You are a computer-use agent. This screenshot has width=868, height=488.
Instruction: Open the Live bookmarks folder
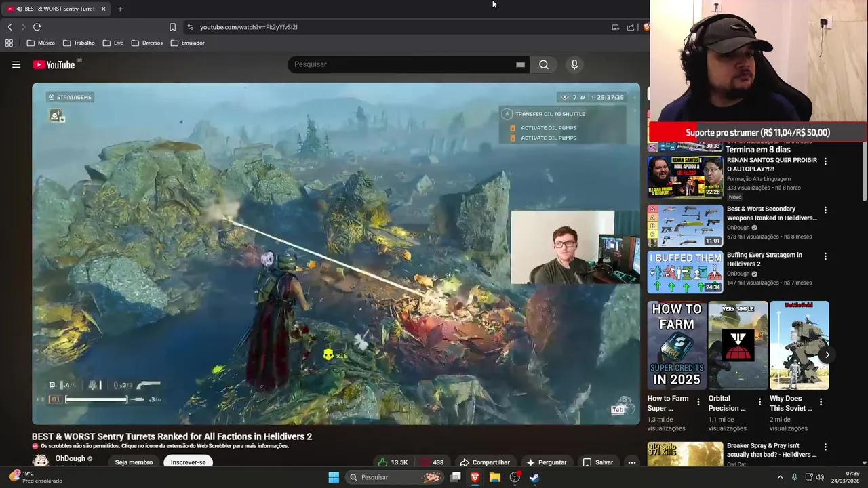point(113,43)
